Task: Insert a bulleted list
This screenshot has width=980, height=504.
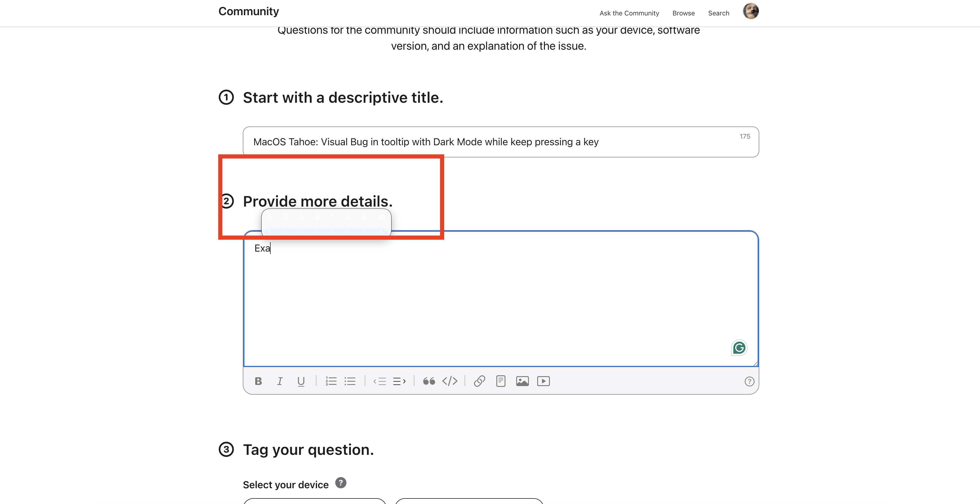Action: tap(350, 381)
